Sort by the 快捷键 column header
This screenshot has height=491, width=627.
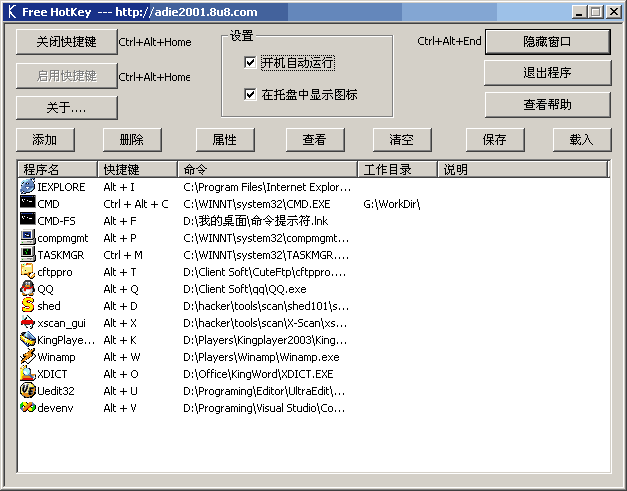(x=138, y=169)
